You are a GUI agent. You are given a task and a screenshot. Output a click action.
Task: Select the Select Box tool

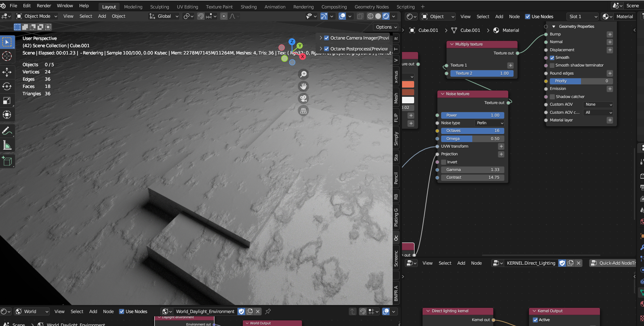pyautogui.click(x=7, y=42)
